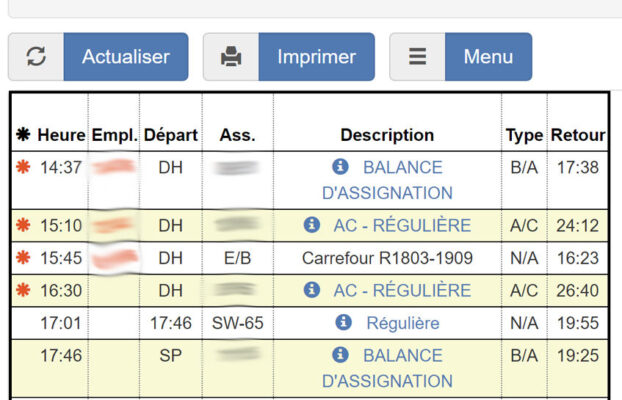This screenshot has width=622, height=400.
Task: Click the printer icon beside Imprimer
Action: pyautogui.click(x=231, y=57)
